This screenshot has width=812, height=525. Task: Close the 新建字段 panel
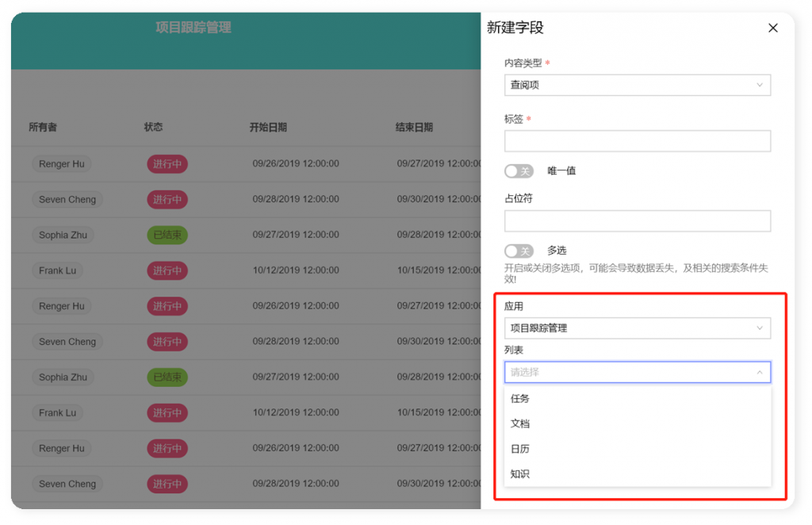[772, 28]
